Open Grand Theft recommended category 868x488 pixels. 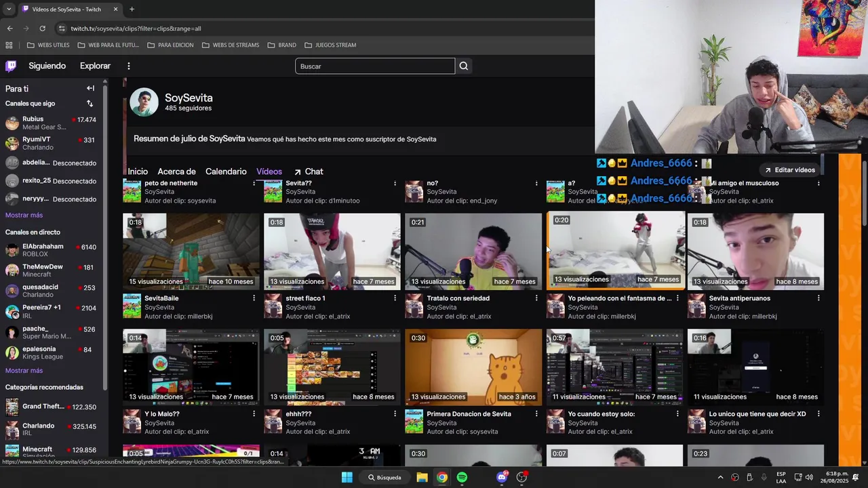pyautogui.click(x=51, y=407)
